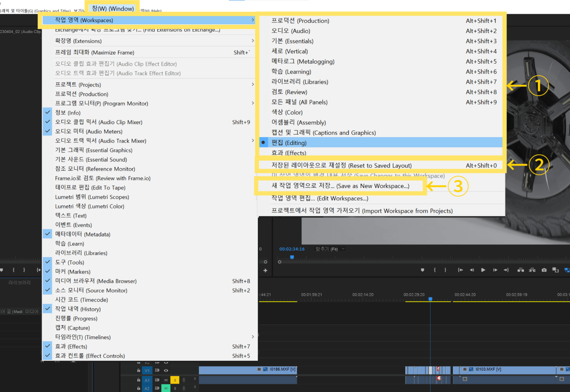Step forward one frame

pyautogui.click(x=495, y=270)
